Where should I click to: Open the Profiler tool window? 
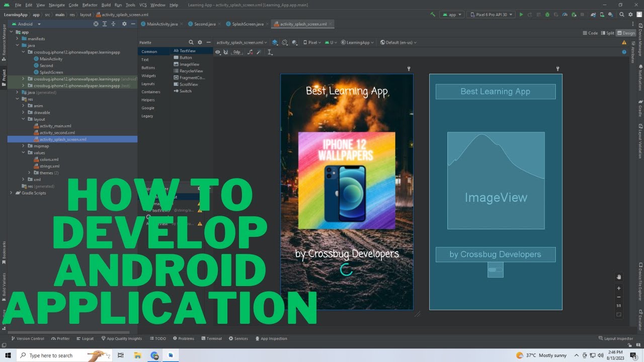point(60,338)
